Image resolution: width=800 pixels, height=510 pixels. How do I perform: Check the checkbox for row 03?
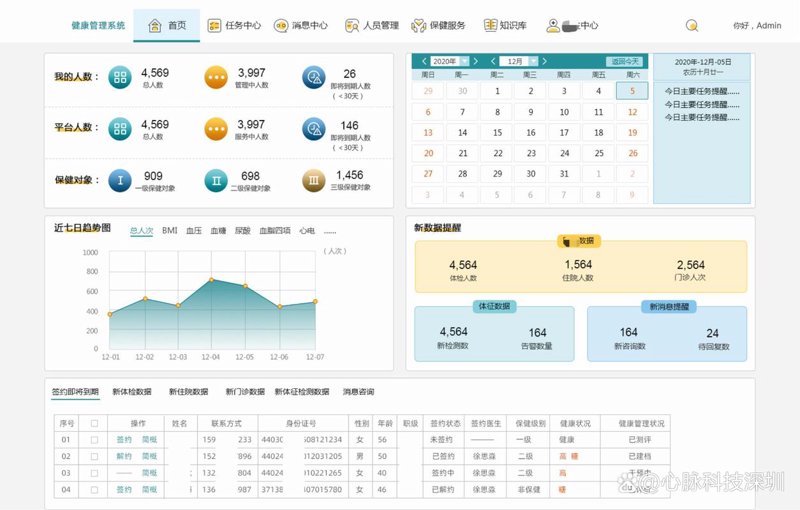click(x=94, y=473)
